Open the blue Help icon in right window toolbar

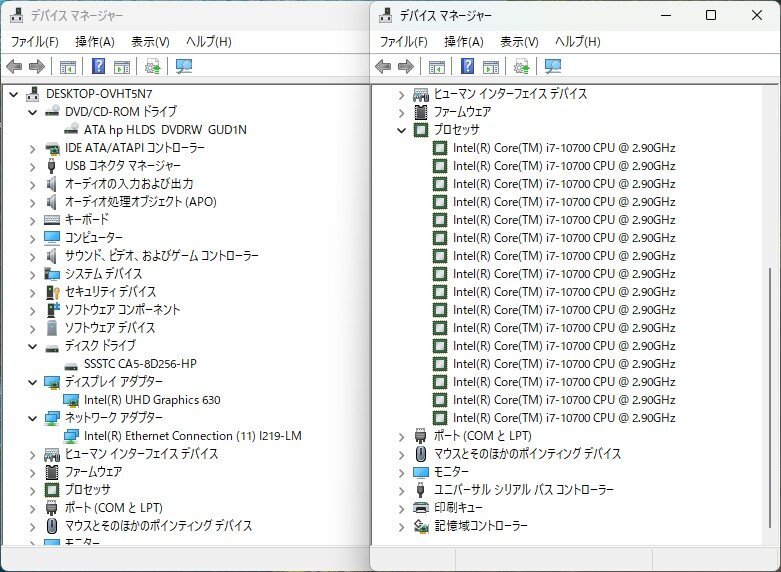coord(468,66)
